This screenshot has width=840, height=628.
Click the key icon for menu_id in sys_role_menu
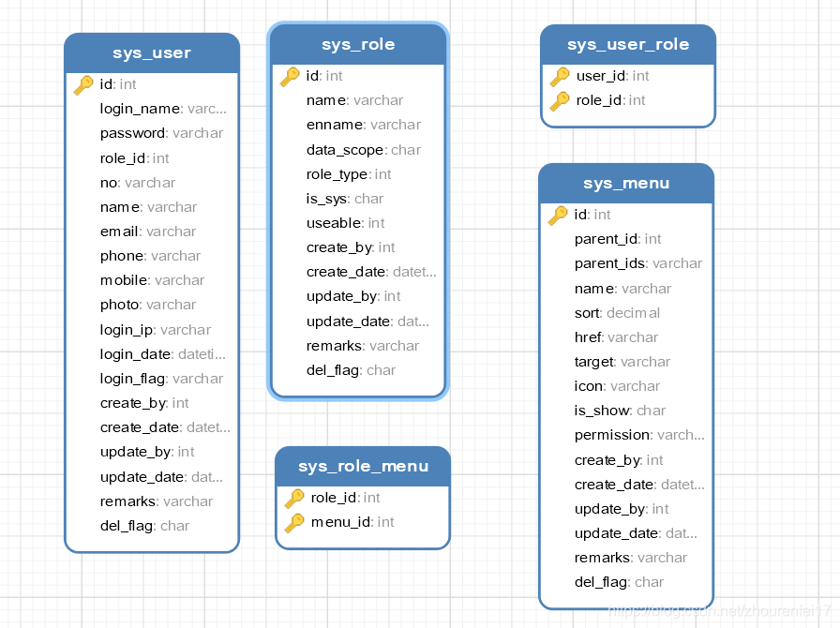point(293,522)
